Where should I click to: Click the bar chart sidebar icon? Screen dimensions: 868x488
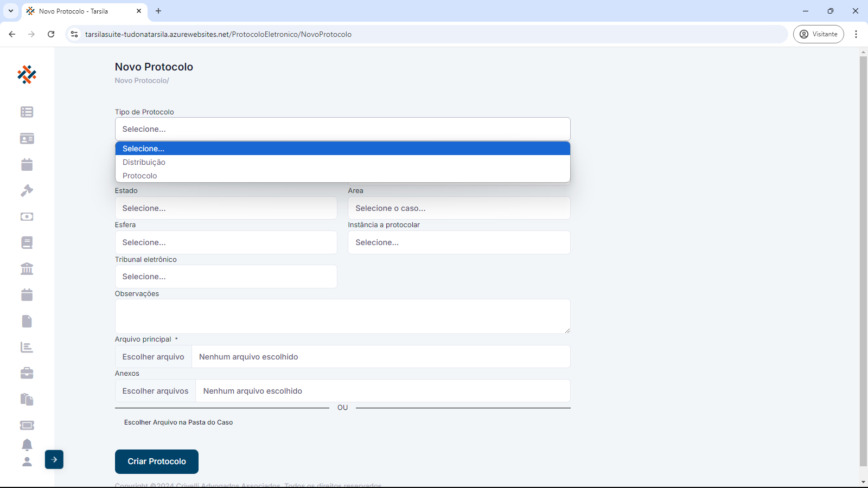[x=27, y=347]
